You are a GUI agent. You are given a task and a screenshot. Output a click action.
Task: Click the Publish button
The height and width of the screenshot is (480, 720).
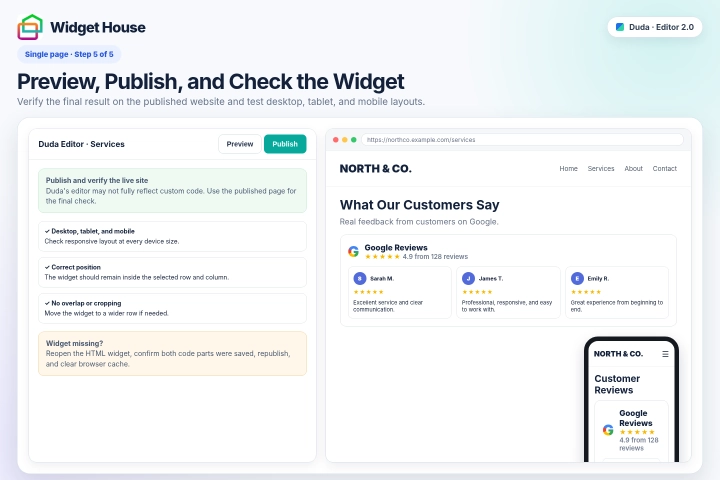click(285, 144)
